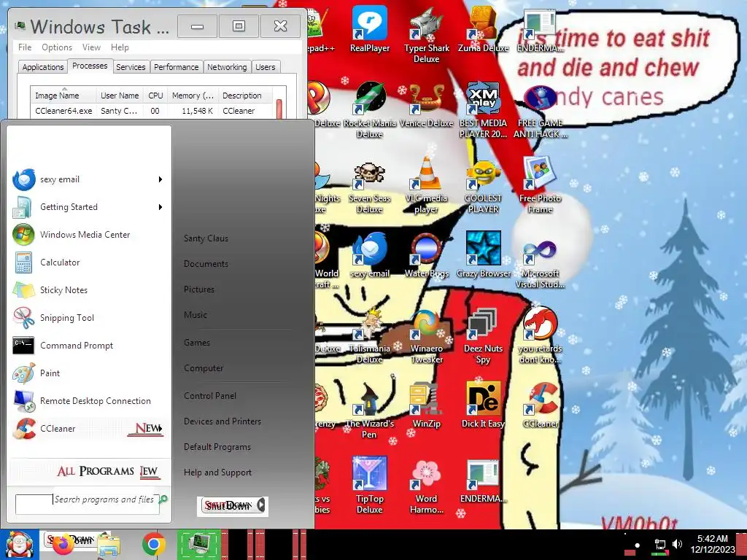Open The Wizard's Pen icon
Image resolution: width=747 pixels, height=560 pixels.
tap(370, 411)
